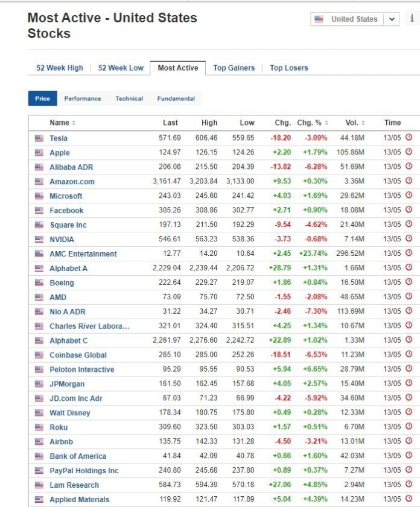
Task: Select the Fundamental view tab
Action: [176, 98]
